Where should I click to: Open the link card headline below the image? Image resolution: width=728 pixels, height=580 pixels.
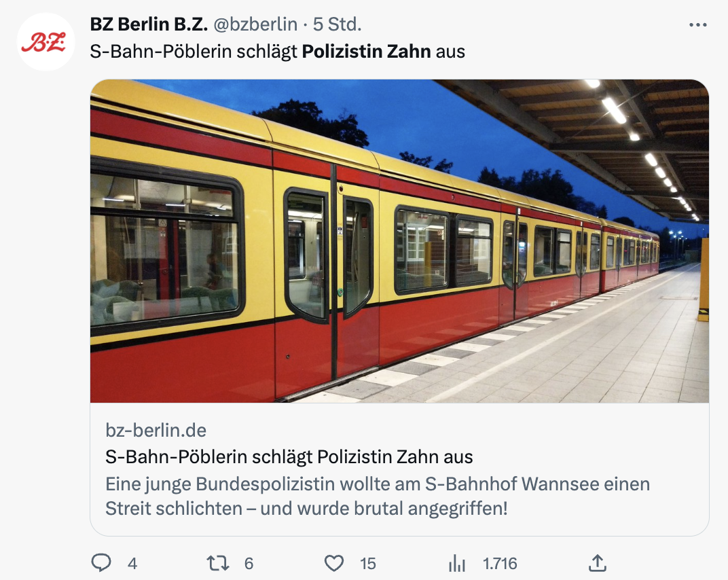pyautogui.click(x=289, y=456)
